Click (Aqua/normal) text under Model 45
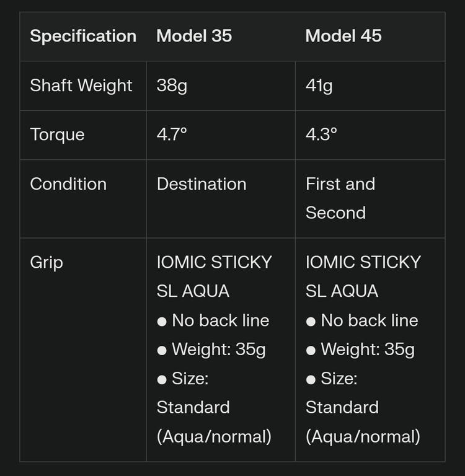Screen dimensions: 465x476 pos(363,437)
